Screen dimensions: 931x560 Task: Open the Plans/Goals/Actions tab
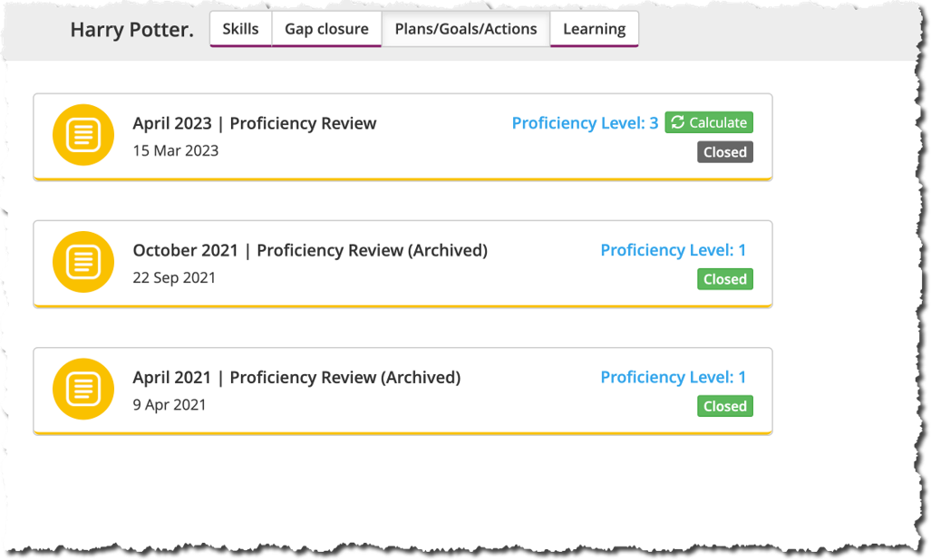point(466,29)
